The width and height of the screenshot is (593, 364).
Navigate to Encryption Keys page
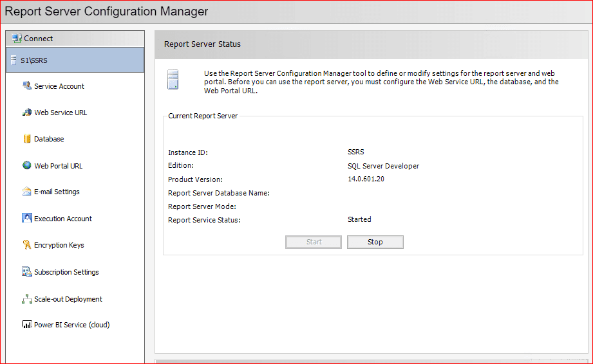coord(59,245)
